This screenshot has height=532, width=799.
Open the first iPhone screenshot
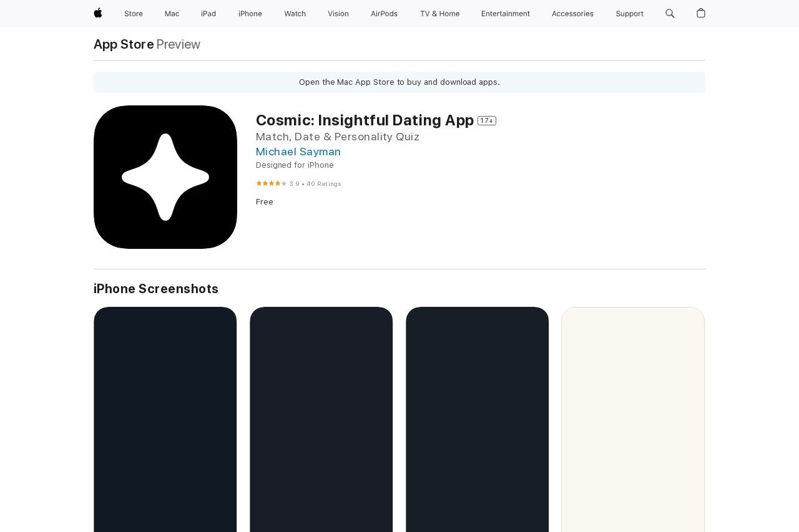pos(165,419)
